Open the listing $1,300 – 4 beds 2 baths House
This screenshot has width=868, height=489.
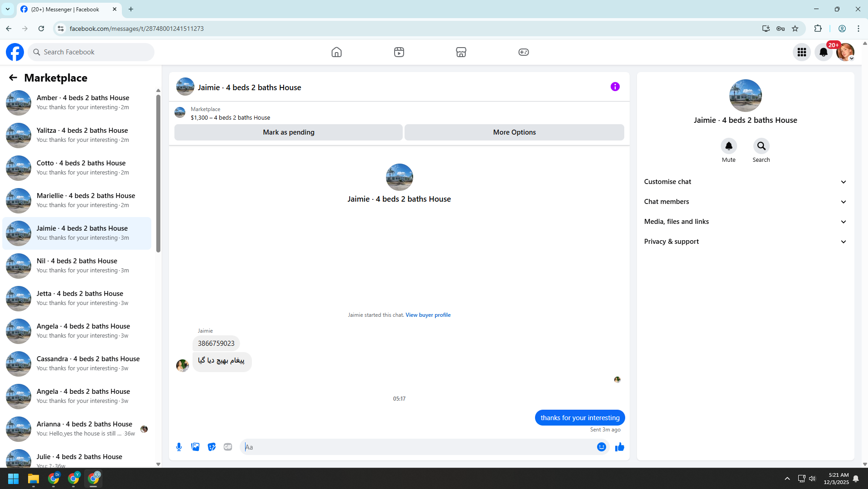click(230, 118)
